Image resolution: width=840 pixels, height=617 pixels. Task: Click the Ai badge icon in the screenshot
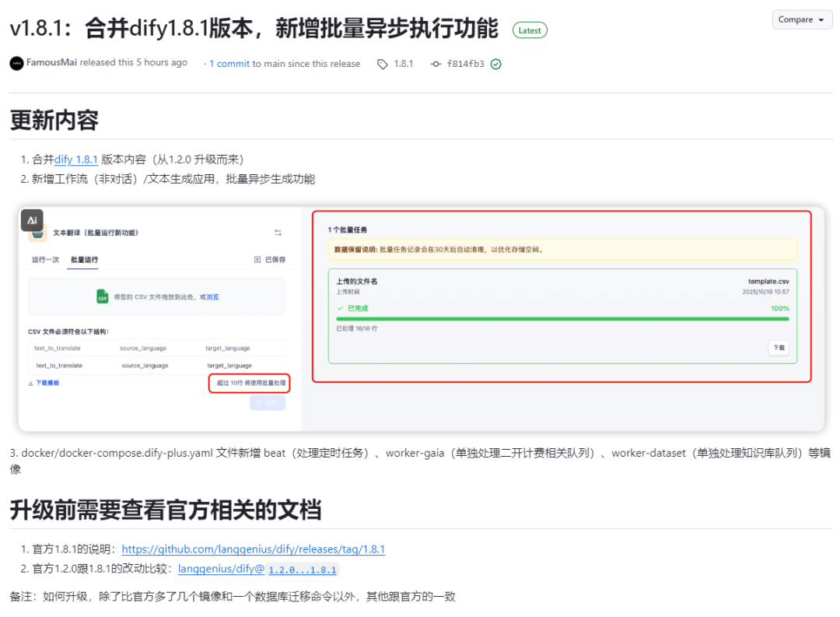click(x=32, y=219)
